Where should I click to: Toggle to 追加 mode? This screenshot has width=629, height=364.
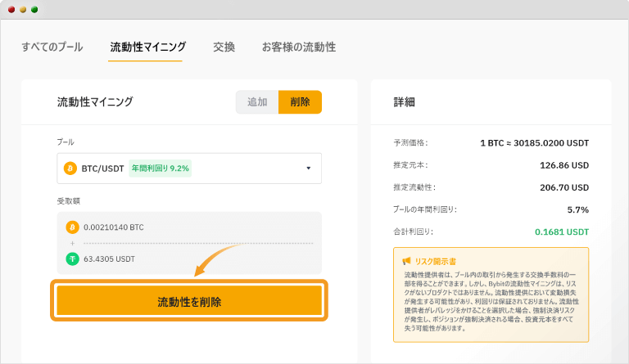pyautogui.click(x=257, y=102)
